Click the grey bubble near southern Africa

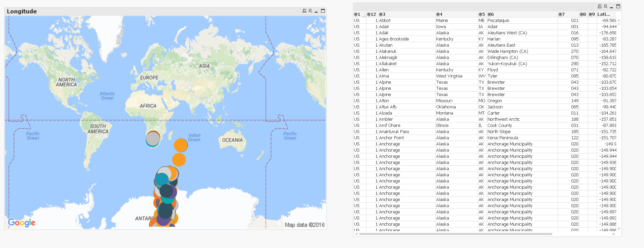point(153,139)
